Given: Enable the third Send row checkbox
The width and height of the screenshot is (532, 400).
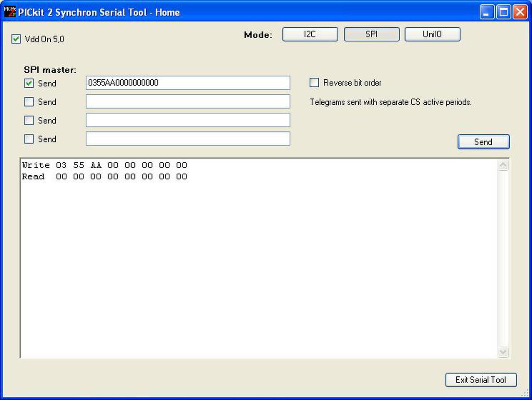Looking at the screenshot, I should 29,120.
